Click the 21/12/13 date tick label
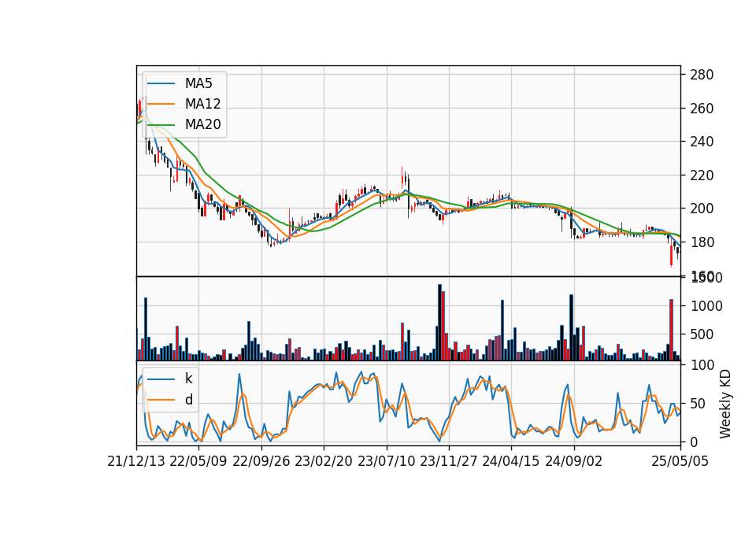The height and width of the screenshot is (543, 756). point(136,461)
